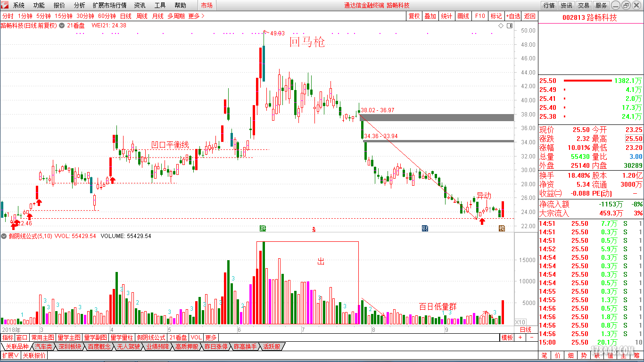Open the 分析 menu
Image resolution: width=644 pixels, height=362 pixels.
coord(80,5)
